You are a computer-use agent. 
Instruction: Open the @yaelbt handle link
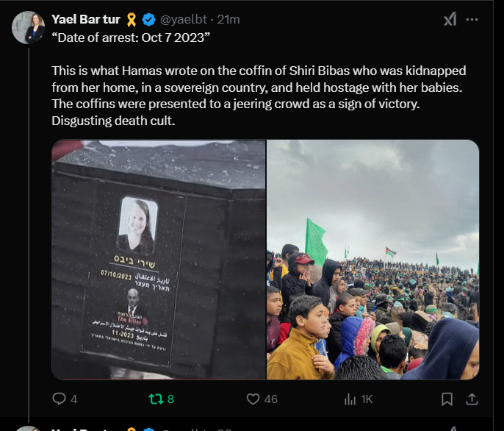coord(184,19)
